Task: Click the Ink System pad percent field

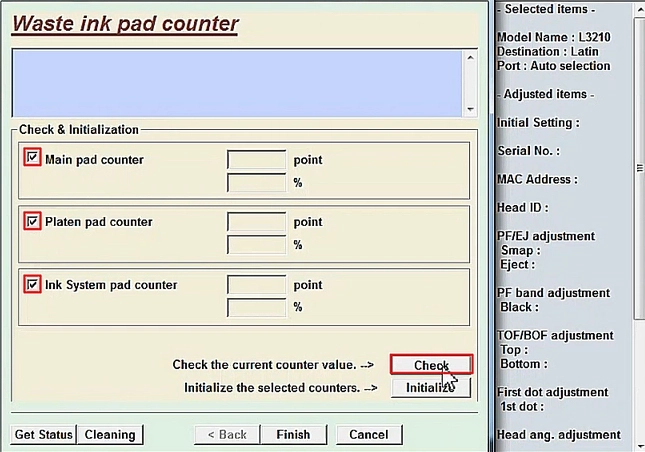Action: (256, 307)
